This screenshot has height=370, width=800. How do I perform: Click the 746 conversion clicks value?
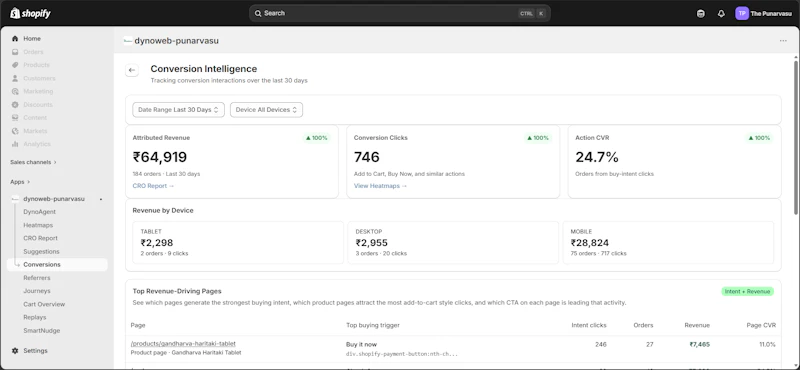(367, 157)
